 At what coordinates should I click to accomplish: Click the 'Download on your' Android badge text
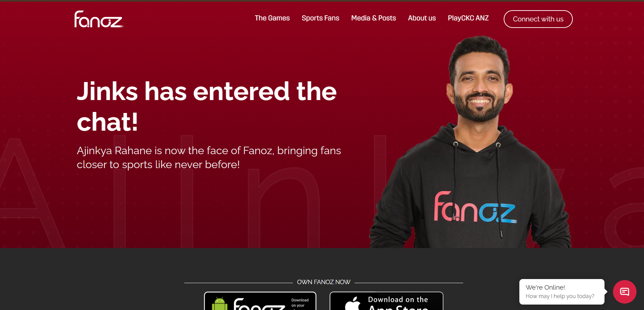[300, 303]
